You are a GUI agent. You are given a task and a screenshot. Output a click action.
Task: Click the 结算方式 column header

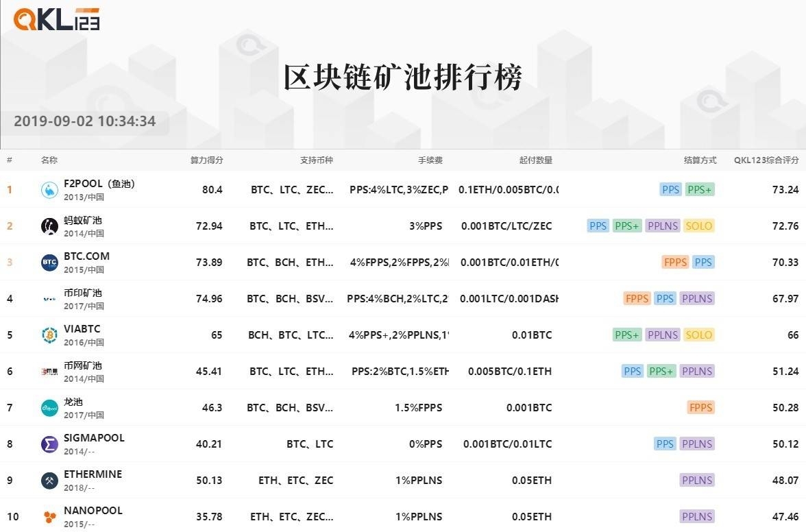pos(700,160)
